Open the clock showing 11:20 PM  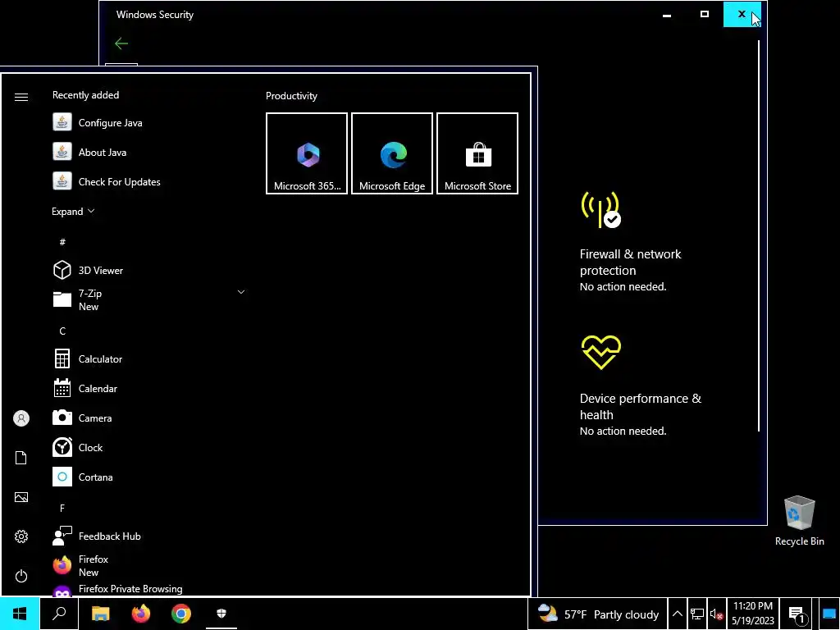coord(753,614)
